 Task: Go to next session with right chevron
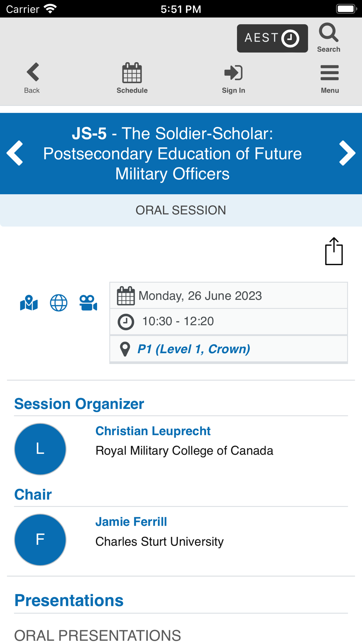(x=347, y=153)
